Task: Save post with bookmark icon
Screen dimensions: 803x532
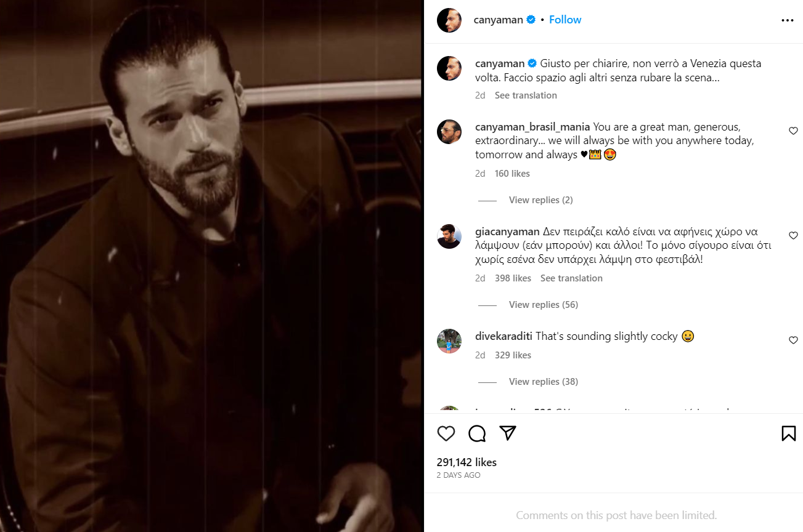Action: 788,433
